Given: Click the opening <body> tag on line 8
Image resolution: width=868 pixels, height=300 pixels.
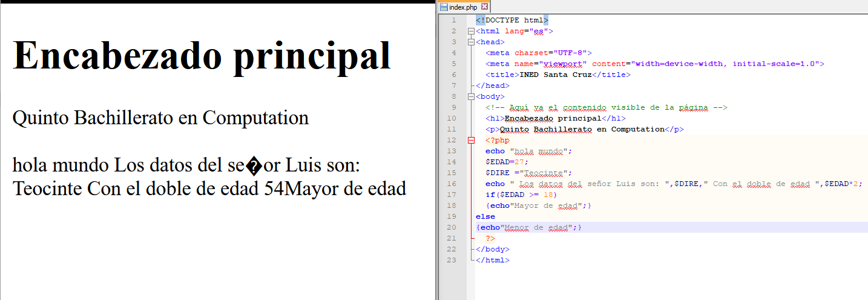Looking at the screenshot, I should (x=490, y=96).
